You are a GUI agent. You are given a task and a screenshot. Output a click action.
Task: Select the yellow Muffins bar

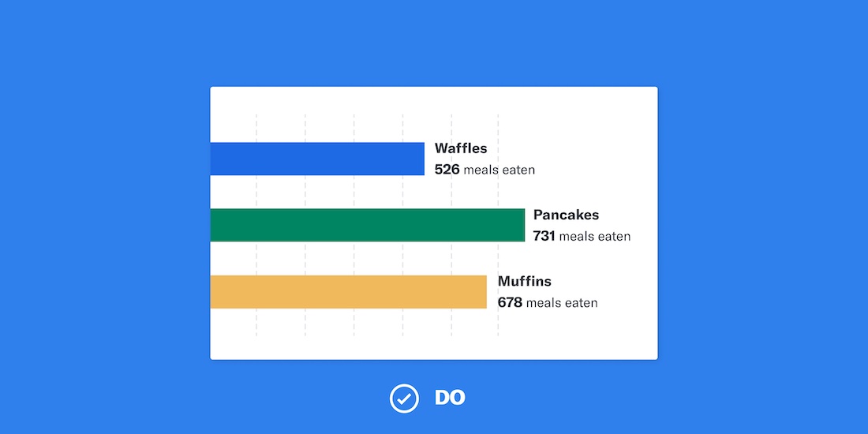[x=348, y=292]
